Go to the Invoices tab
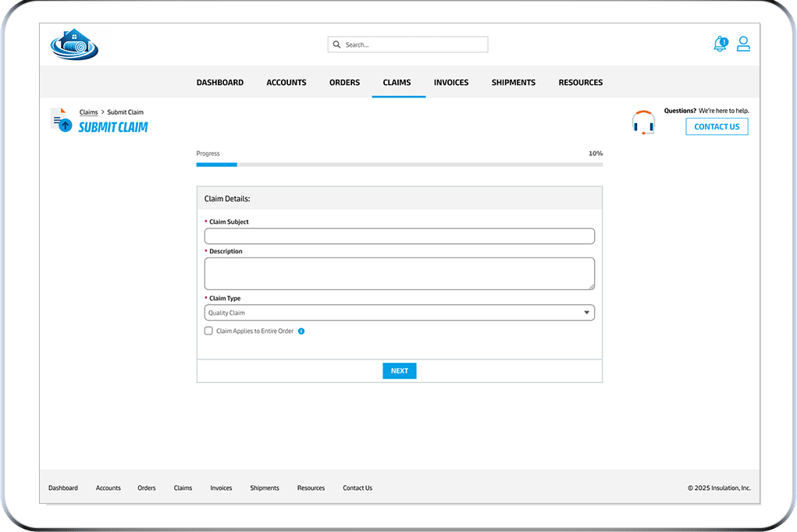This screenshot has width=797, height=532. click(451, 83)
